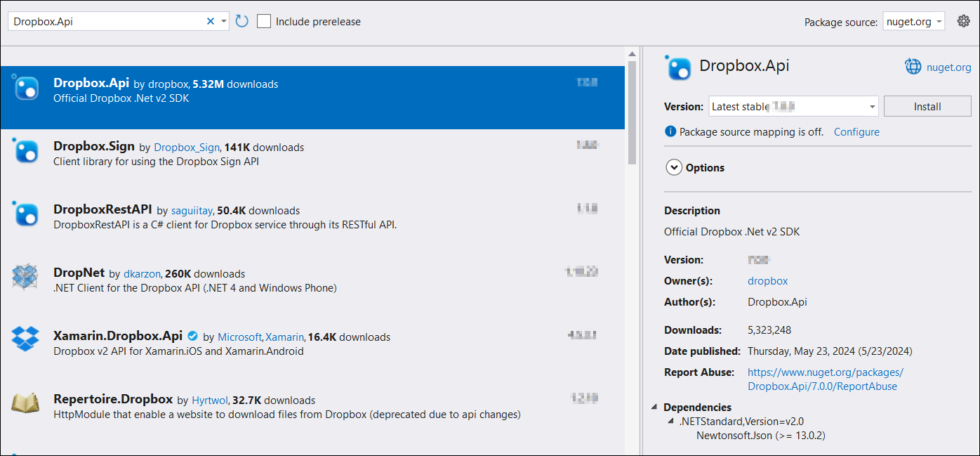
Task: Enable the Include prerelease checkbox
Action: [263, 21]
